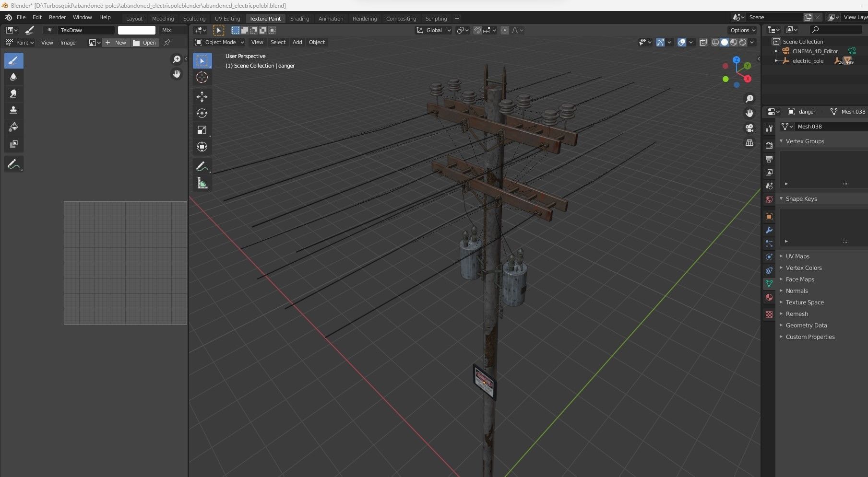The height and width of the screenshot is (477, 868).
Task: Switch to the Shading workspace tab
Action: pyautogui.click(x=299, y=19)
